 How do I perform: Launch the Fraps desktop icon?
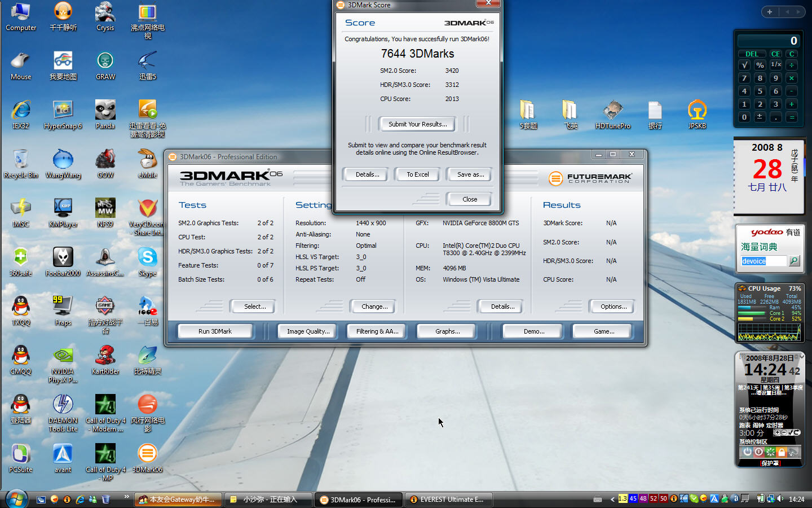point(63,312)
